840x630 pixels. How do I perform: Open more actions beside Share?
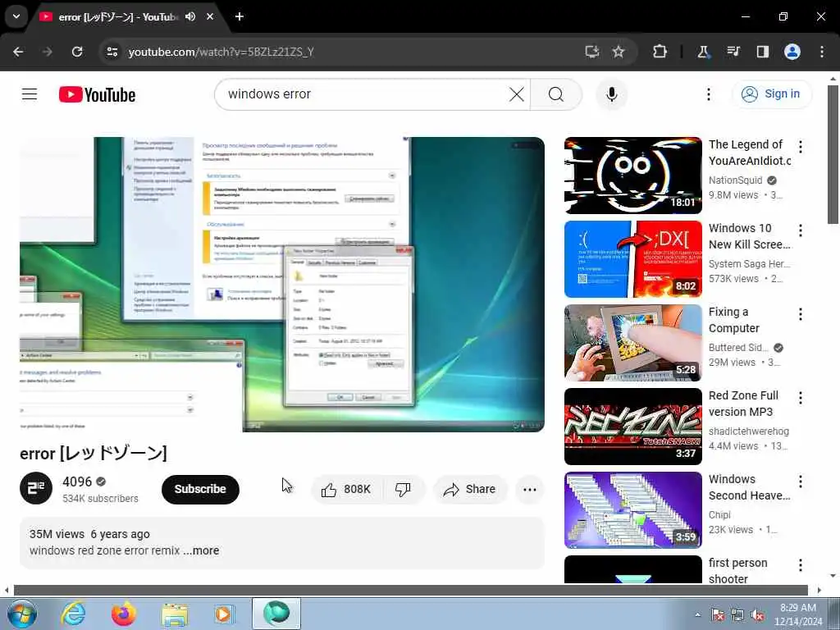(529, 489)
